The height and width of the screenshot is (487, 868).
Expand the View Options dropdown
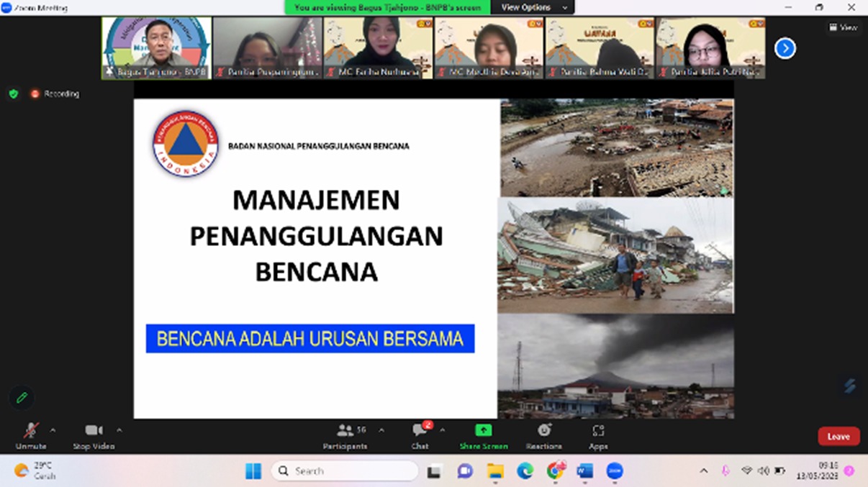533,7
